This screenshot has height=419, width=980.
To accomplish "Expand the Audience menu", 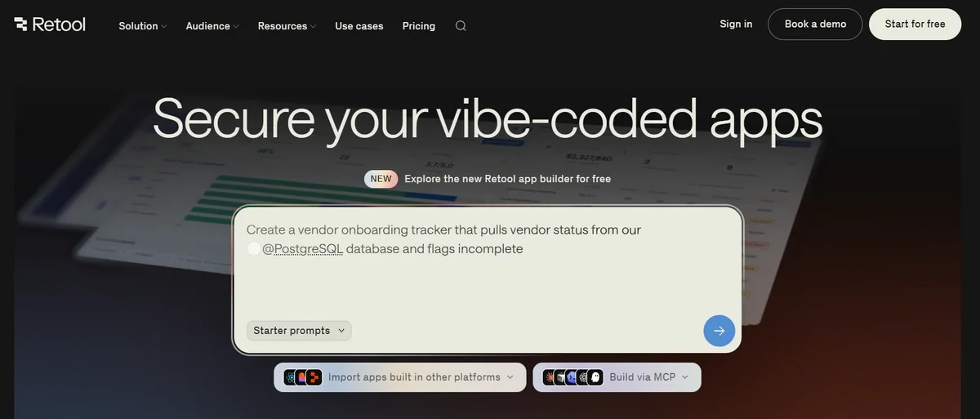I will pyautogui.click(x=212, y=26).
